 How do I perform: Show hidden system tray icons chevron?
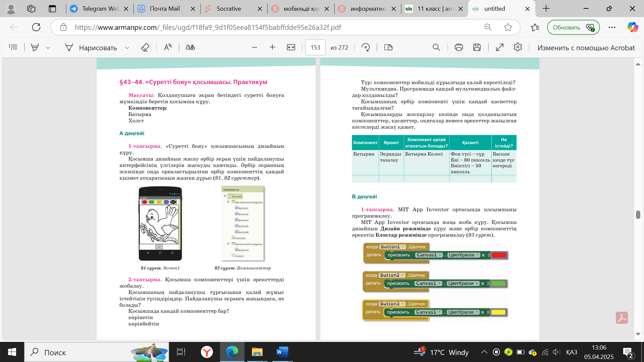coord(484,352)
